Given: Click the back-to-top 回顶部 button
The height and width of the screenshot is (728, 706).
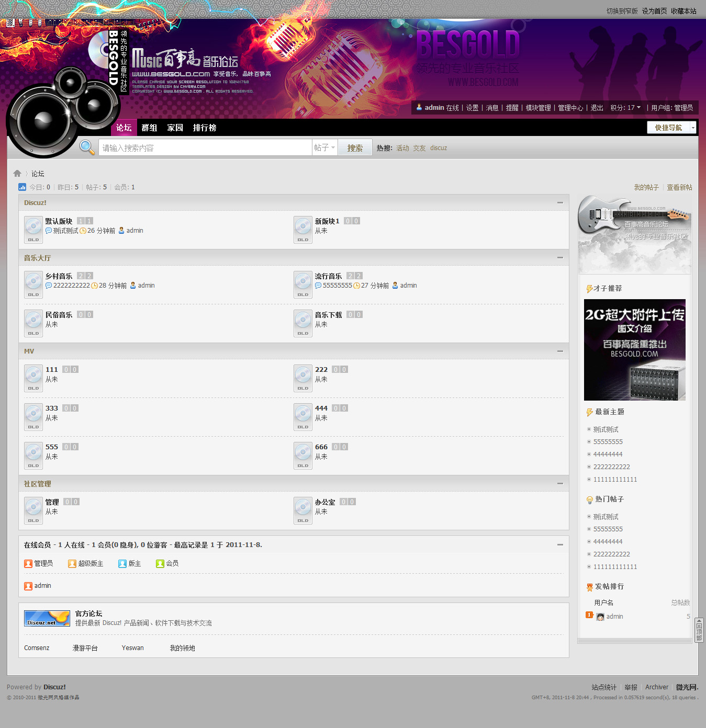Looking at the screenshot, I should [699, 630].
